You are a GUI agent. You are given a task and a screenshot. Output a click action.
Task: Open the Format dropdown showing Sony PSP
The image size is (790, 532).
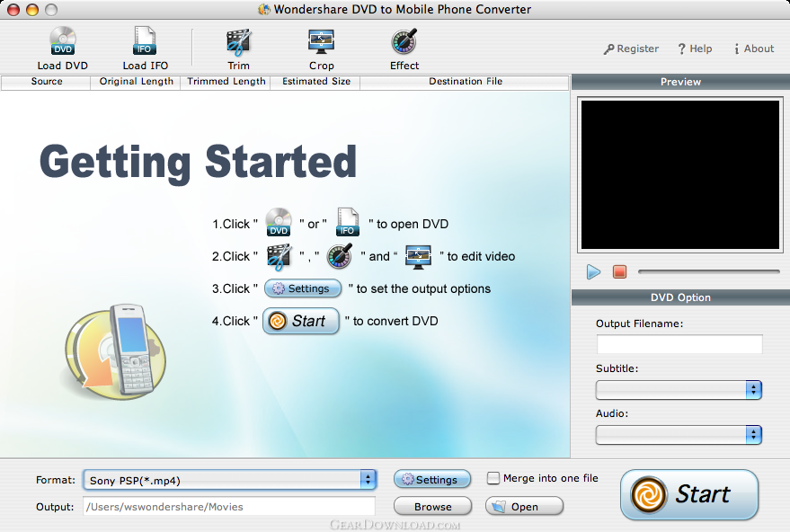pos(230,480)
